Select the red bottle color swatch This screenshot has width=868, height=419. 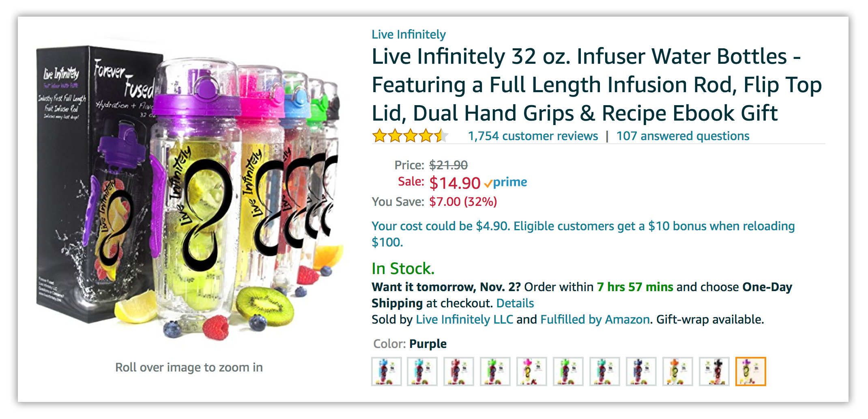pos(458,371)
